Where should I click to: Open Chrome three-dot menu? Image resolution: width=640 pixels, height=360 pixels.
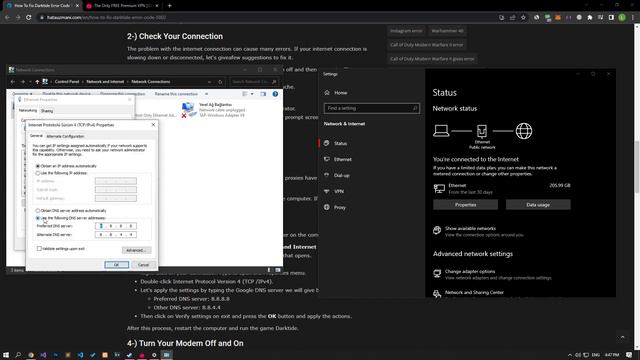[x=633, y=18]
